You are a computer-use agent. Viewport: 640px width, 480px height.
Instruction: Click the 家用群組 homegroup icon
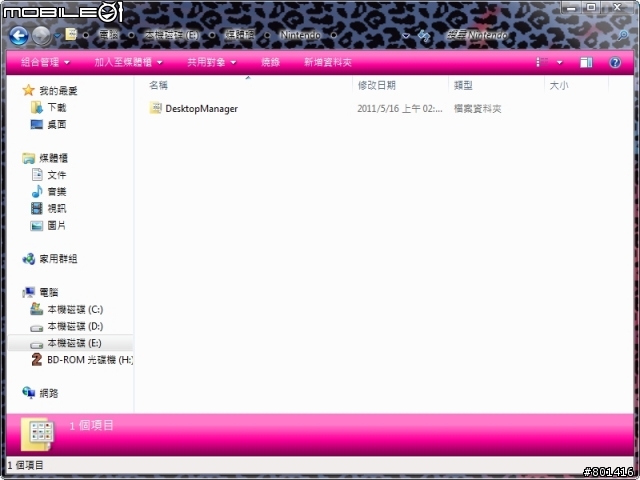28,259
